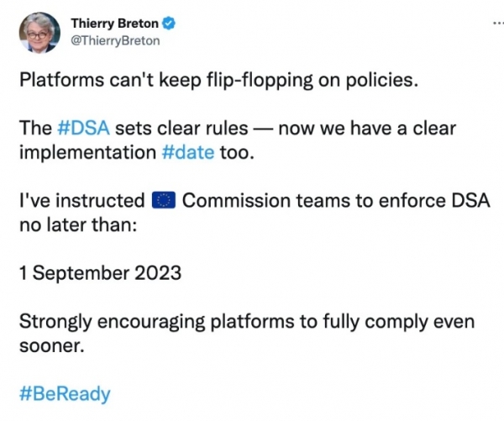Click 'sets clear rules' phrase
This screenshot has height=421, width=504.
click(181, 128)
